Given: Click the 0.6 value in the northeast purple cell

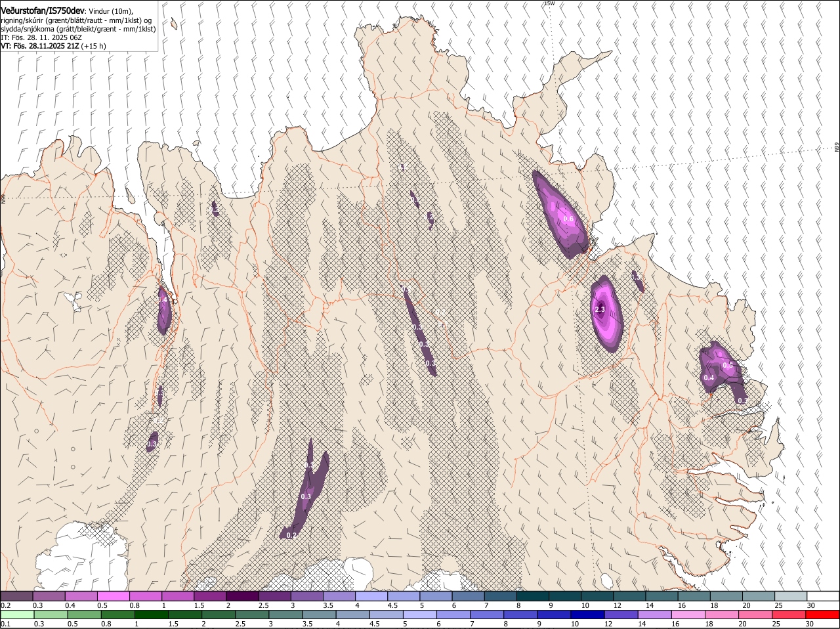Looking at the screenshot, I should (x=568, y=219).
